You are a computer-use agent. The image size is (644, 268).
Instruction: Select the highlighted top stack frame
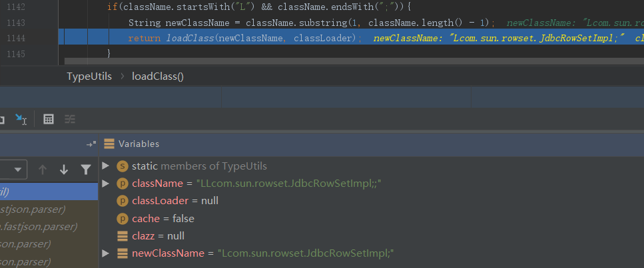[47, 192]
